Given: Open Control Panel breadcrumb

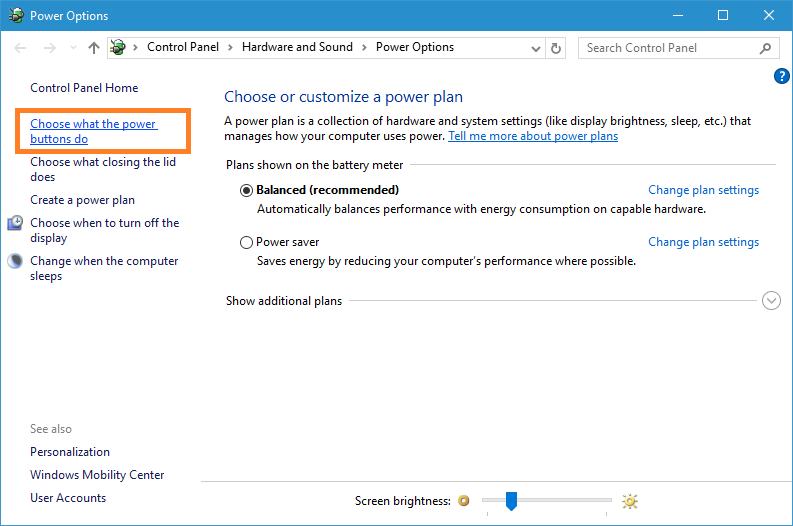Looking at the screenshot, I should 183,47.
